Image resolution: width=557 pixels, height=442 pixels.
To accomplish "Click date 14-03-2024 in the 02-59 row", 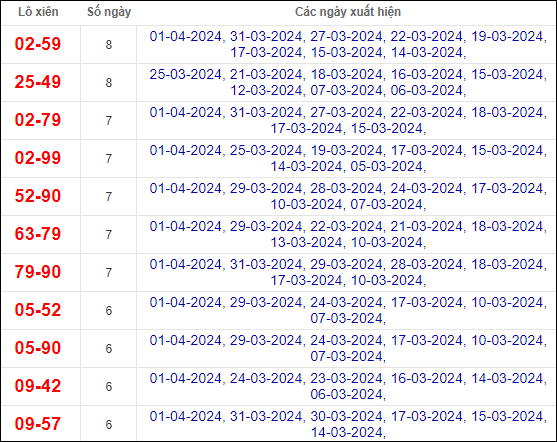I will [427, 53].
